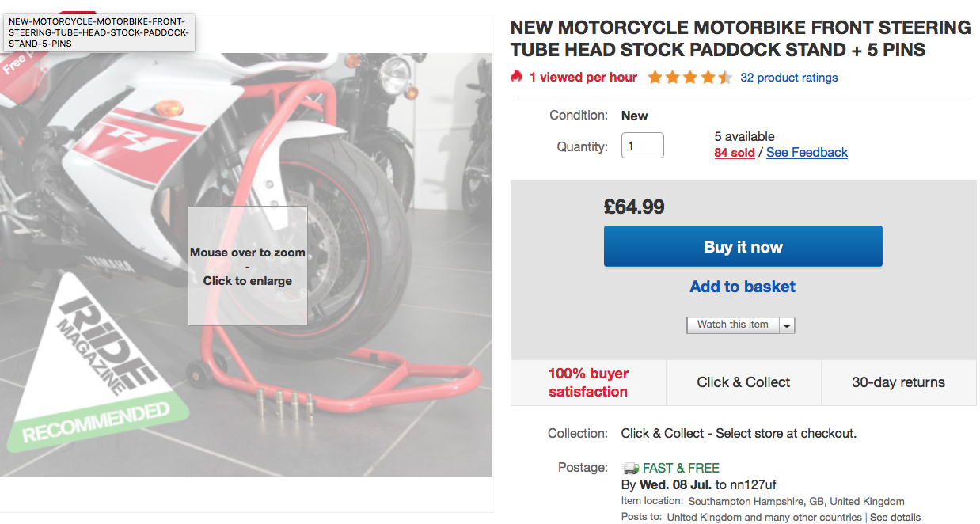Image resolution: width=980 pixels, height=524 pixels.
Task: Select the 30-day returns tab
Action: pyautogui.click(x=898, y=382)
